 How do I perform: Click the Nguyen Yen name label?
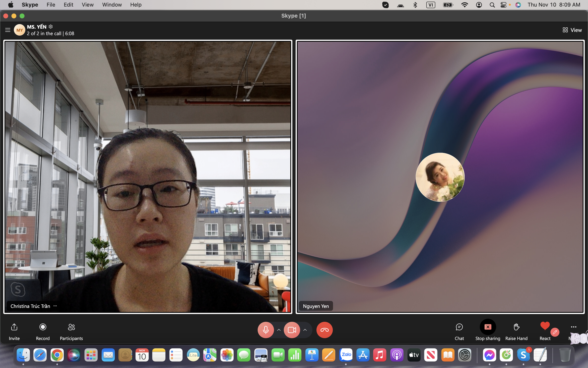(x=316, y=306)
